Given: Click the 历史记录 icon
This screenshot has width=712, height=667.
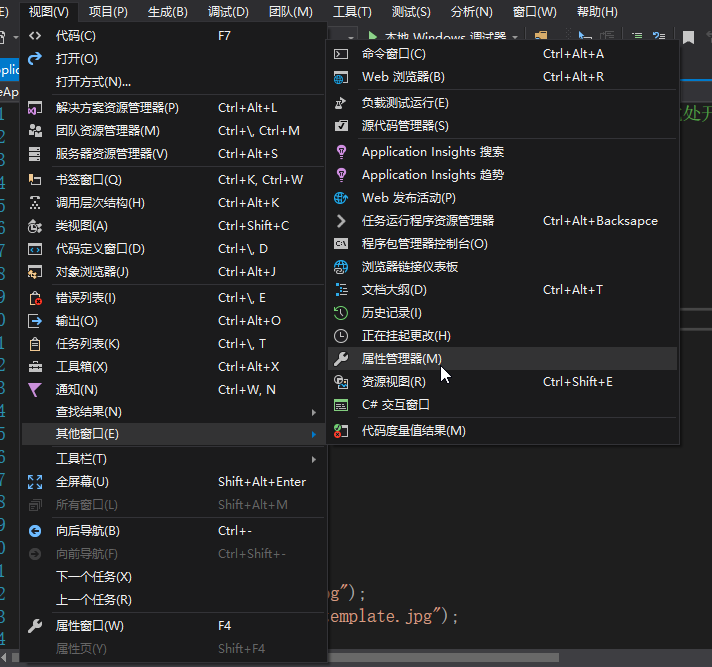Looking at the screenshot, I should [x=341, y=313].
